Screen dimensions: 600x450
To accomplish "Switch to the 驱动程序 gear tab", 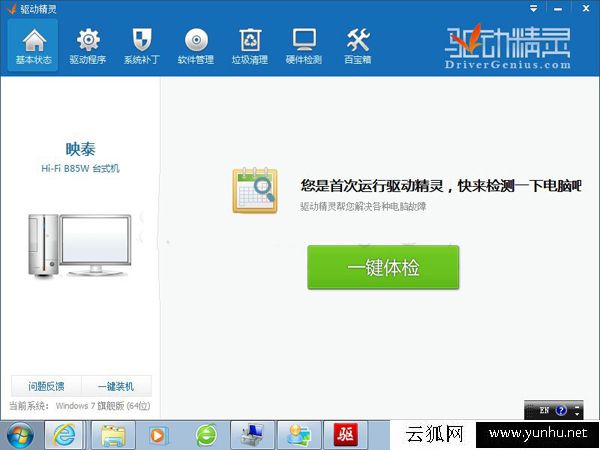I will click(x=88, y=45).
